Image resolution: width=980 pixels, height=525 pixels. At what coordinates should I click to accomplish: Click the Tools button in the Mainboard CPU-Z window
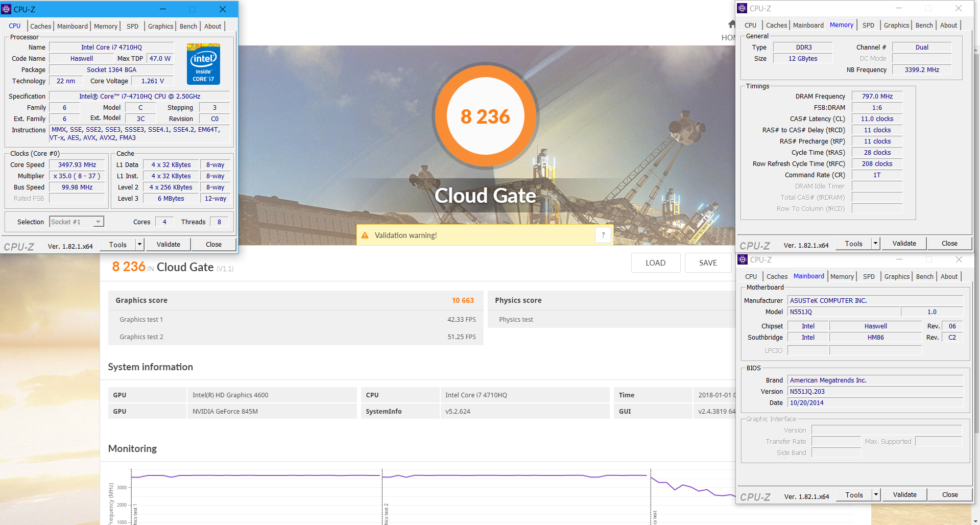coord(854,495)
